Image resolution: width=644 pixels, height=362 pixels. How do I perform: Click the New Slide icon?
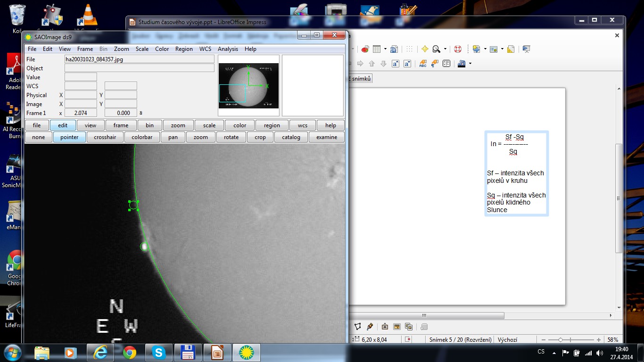pyautogui.click(x=476, y=49)
